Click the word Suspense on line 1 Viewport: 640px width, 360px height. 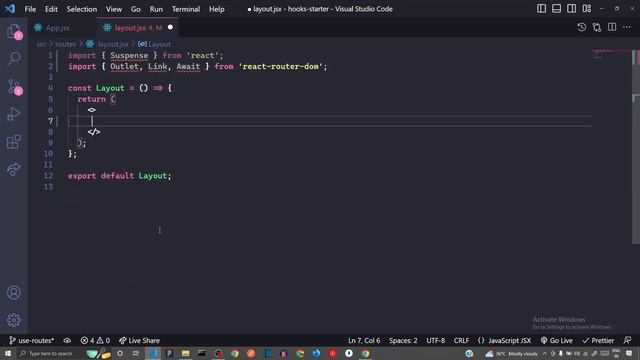pos(129,56)
